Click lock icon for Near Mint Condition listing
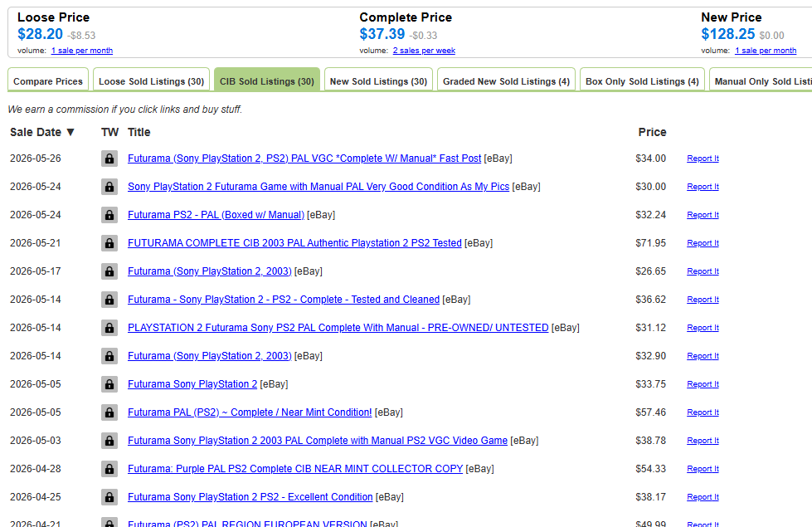 [x=109, y=412]
